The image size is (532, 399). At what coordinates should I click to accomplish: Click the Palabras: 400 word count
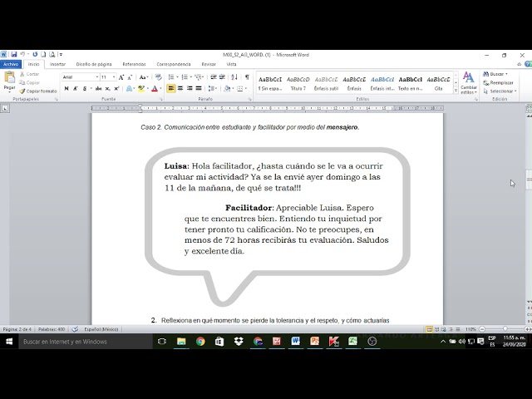(x=52, y=329)
